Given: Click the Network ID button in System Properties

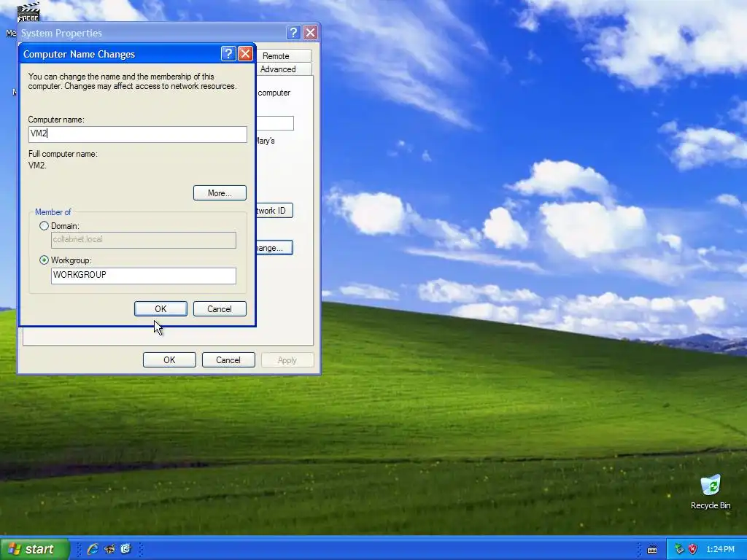Looking at the screenshot, I should click(x=274, y=211).
